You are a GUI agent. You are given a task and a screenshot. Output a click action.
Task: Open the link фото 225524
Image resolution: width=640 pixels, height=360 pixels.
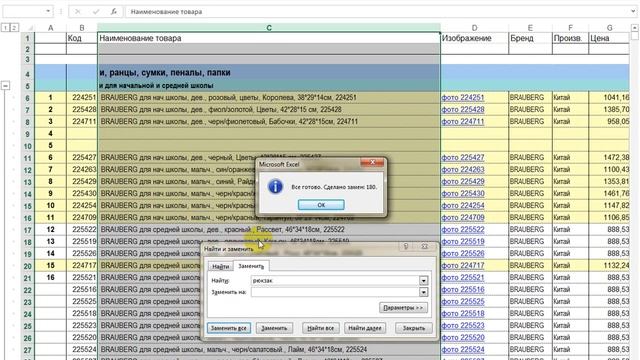[463, 349]
